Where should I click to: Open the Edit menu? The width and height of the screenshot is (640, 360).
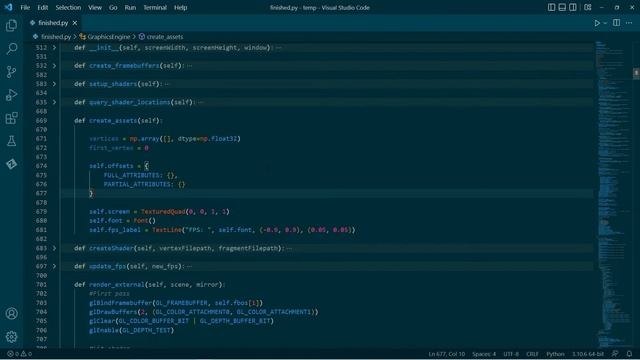click(42, 7)
